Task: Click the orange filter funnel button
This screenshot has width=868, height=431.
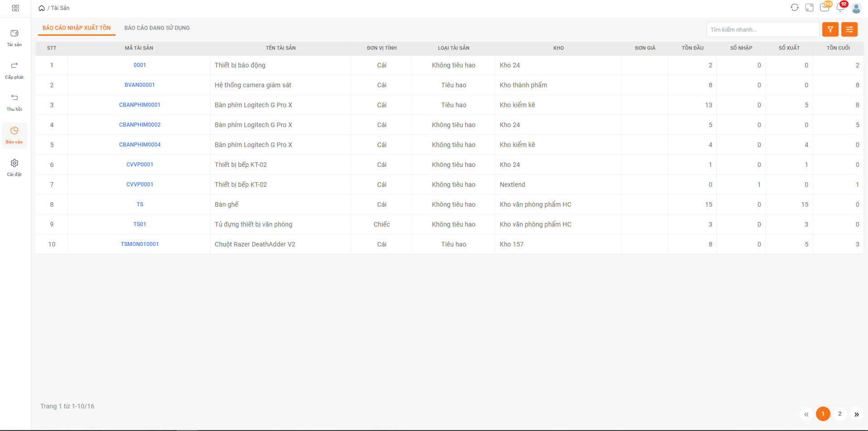Action: tap(830, 29)
